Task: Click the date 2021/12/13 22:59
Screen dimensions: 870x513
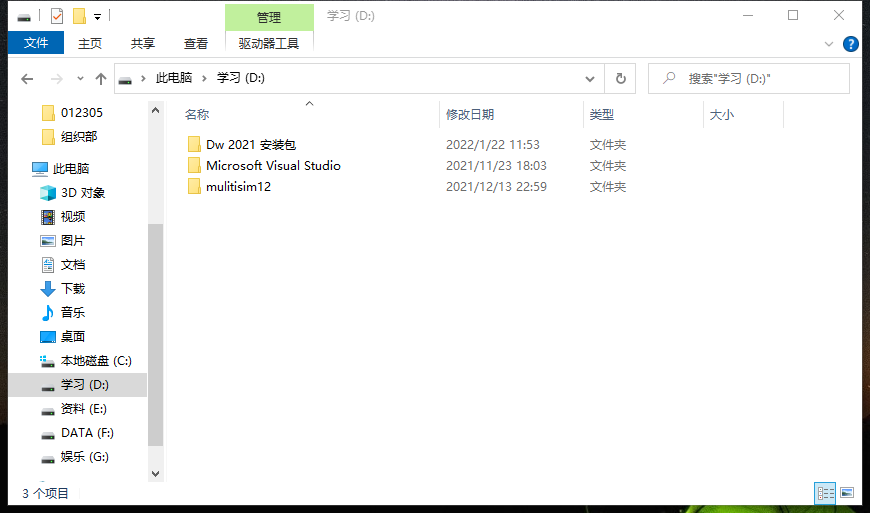Action: 496,187
